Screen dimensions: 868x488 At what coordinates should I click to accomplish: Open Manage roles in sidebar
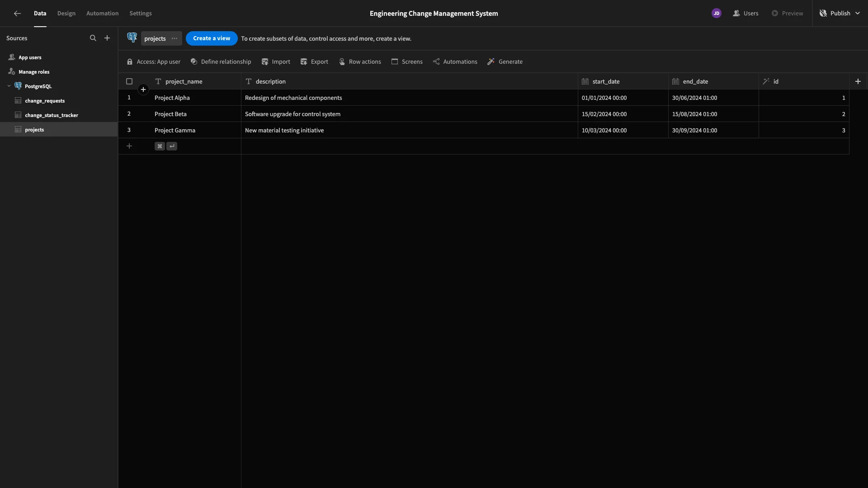coord(59,72)
